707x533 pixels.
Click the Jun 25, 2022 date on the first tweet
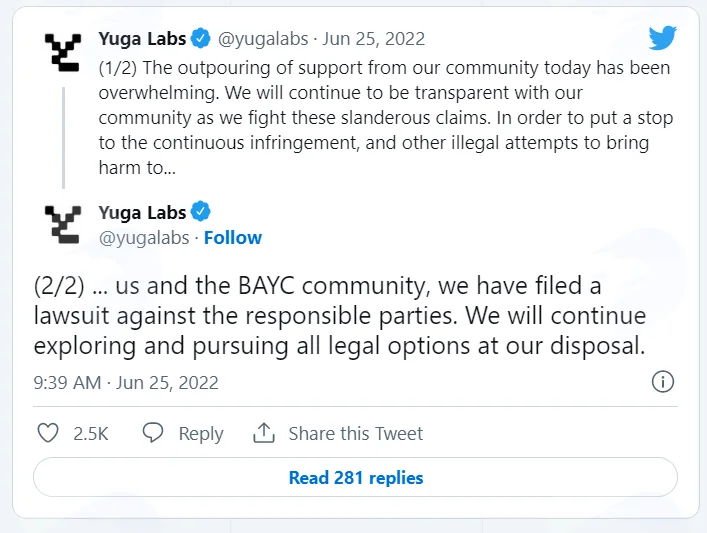coord(373,39)
